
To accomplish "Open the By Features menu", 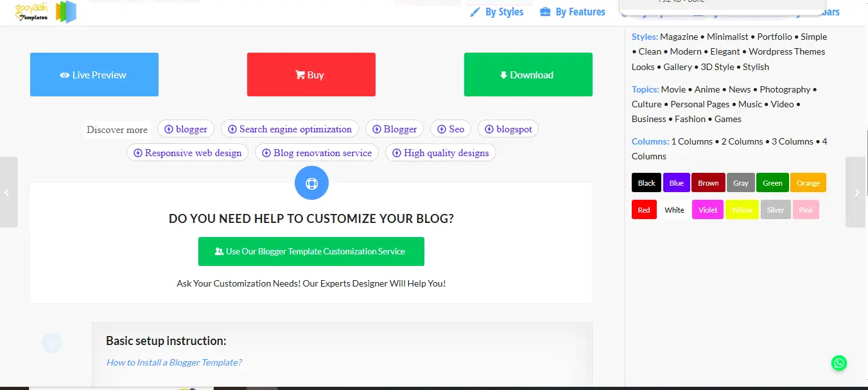I will click(x=573, y=12).
